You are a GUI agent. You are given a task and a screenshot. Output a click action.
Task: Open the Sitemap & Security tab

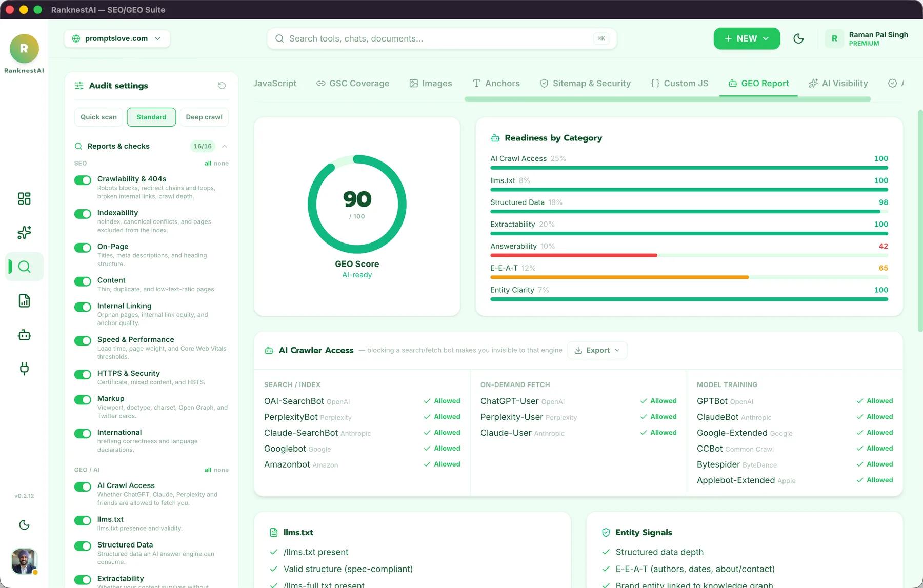tap(585, 83)
